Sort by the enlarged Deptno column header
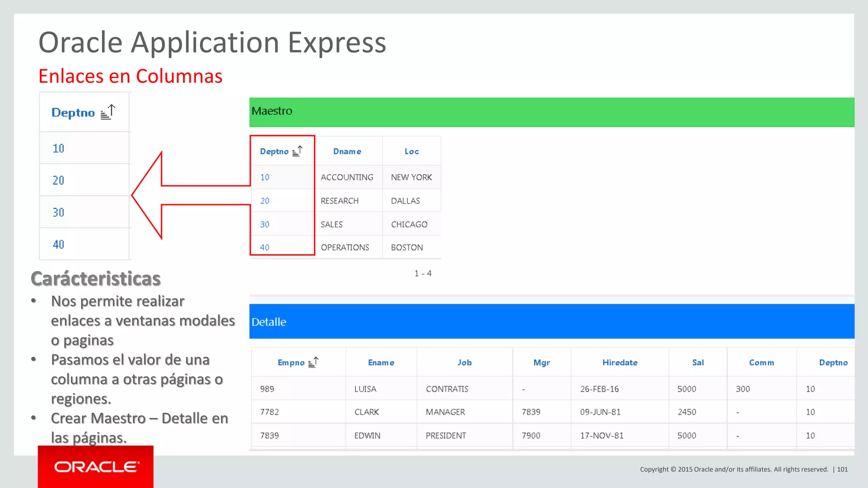Screen dimensions: 868x488 click(73, 113)
